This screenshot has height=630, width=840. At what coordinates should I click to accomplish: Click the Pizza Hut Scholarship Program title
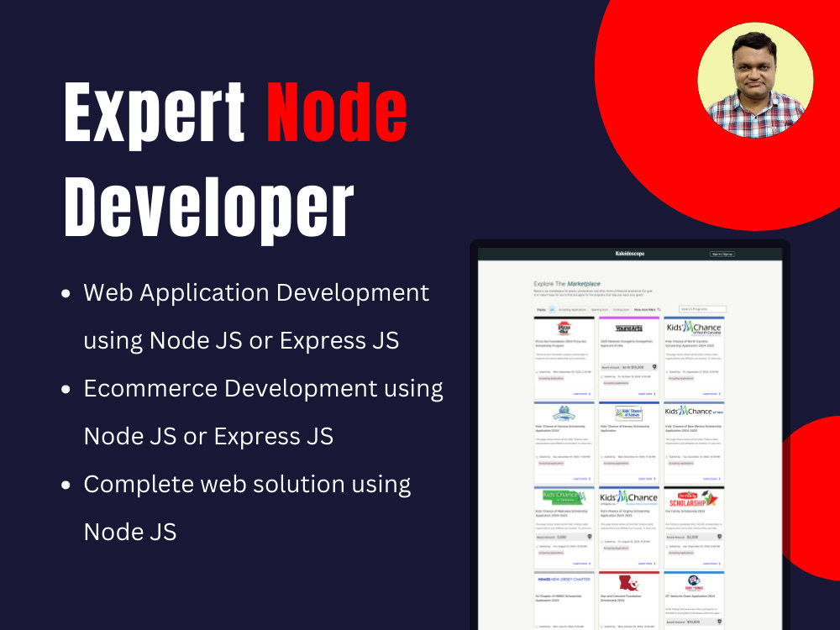(561, 344)
